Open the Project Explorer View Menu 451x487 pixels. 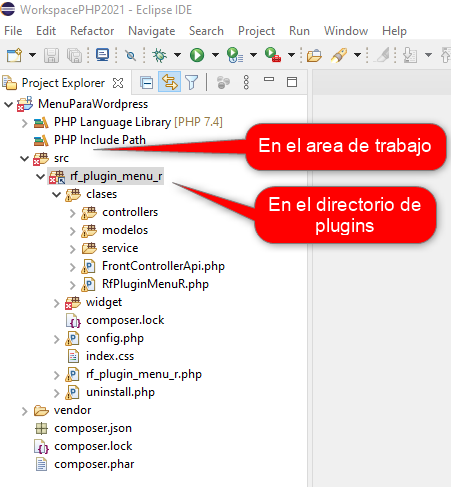[246, 82]
